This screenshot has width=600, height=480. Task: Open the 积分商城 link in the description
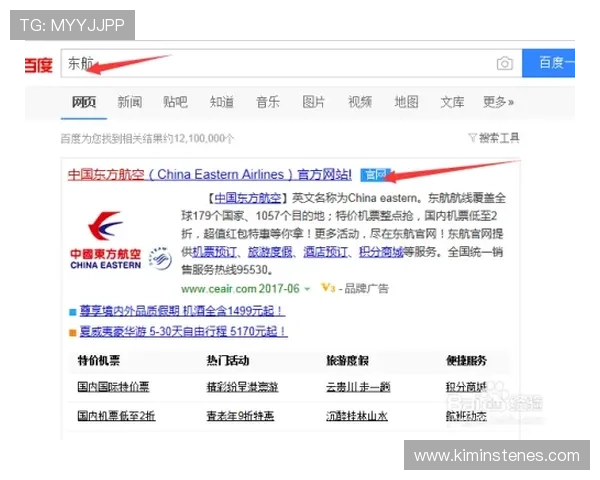coord(381,252)
